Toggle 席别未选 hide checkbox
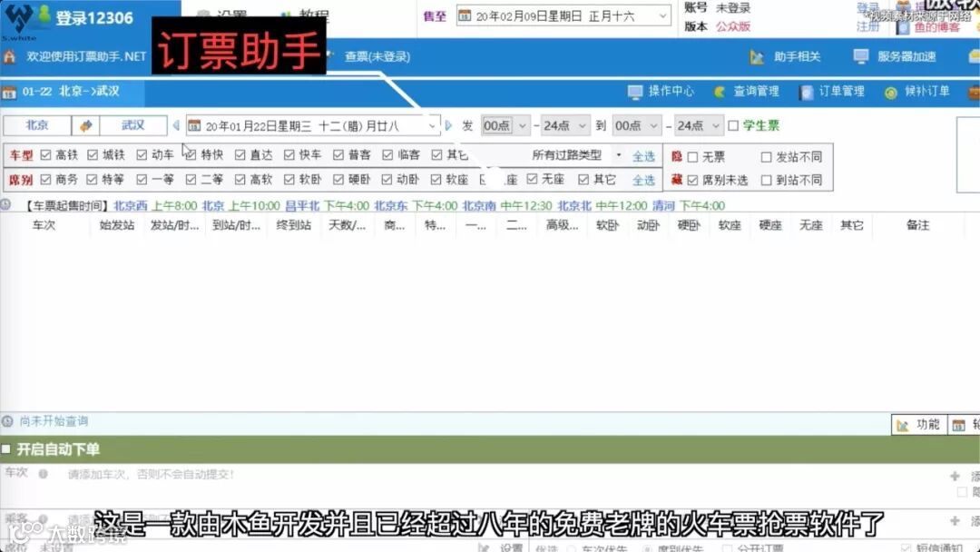980x552 pixels. (692, 180)
